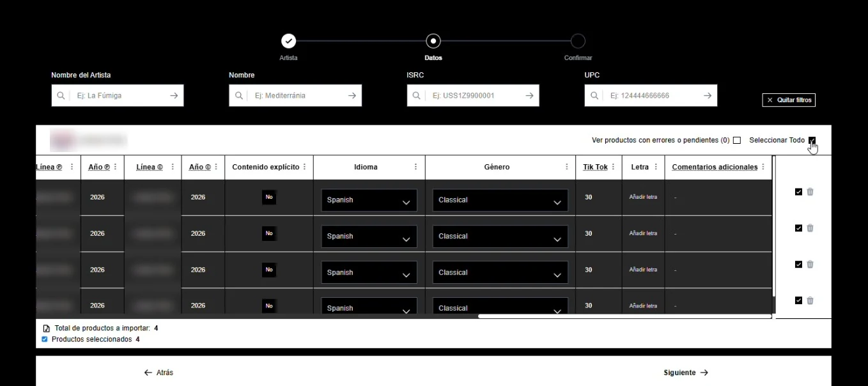This screenshot has height=386, width=868.
Task: Click Añadir letra in the first product row
Action: [643, 197]
